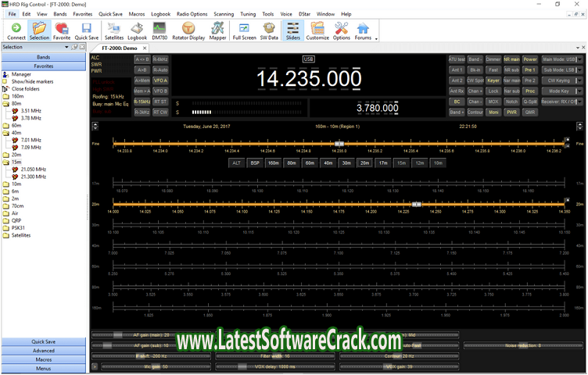588x375 pixels.
Task: Select the 3.78 MHz favorite entry
Action: click(31, 118)
